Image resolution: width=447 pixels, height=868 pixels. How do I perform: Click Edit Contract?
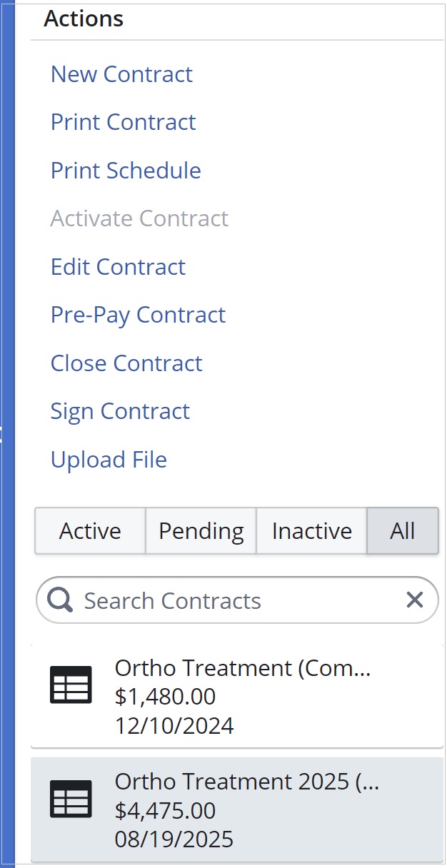(118, 267)
